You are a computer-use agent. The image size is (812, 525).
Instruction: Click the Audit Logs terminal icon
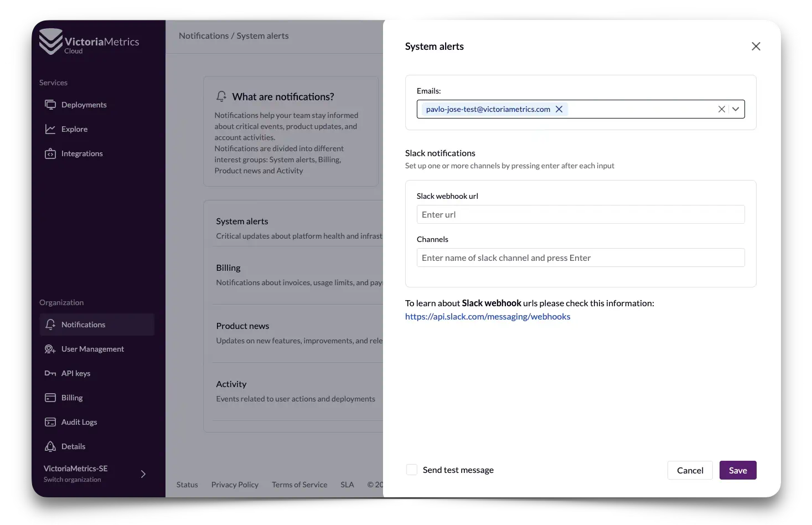[x=50, y=422]
